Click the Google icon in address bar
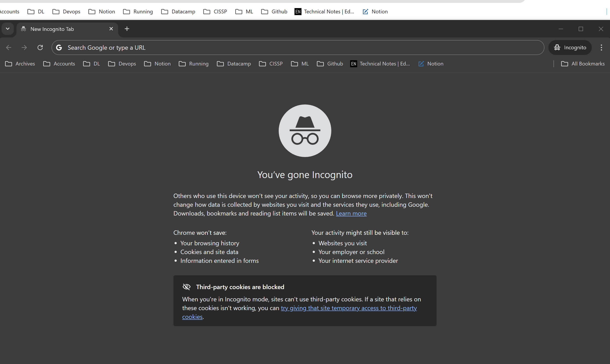Viewport: 610px width, 364px height. [59, 48]
